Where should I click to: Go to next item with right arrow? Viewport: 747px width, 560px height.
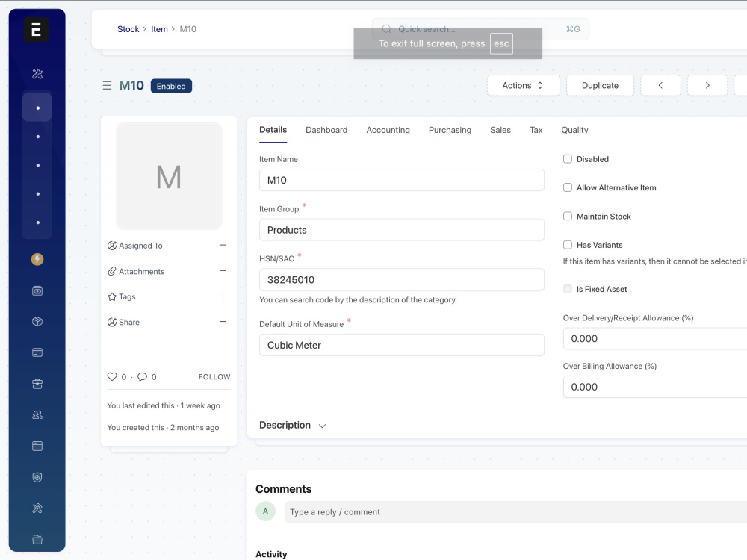(707, 85)
